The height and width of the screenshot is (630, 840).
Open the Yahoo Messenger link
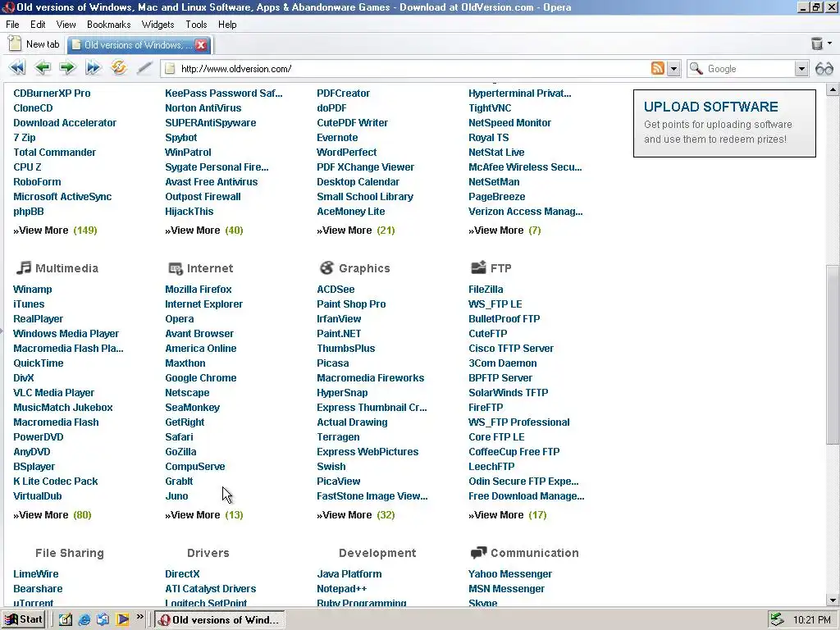coord(510,573)
